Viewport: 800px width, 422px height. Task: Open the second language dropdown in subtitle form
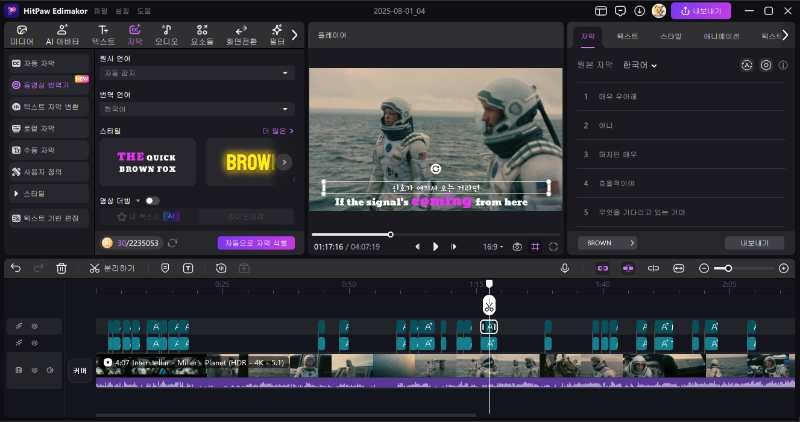point(196,109)
